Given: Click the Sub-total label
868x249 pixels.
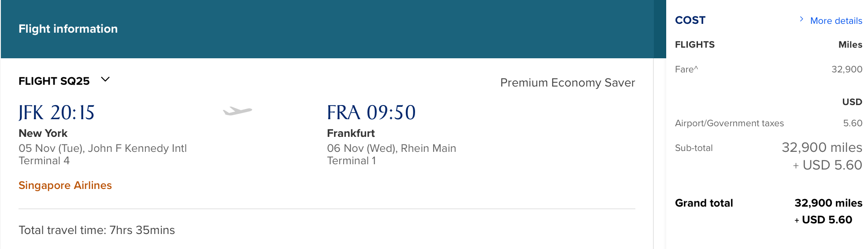Looking at the screenshot, I should click(x=694, y=148).
